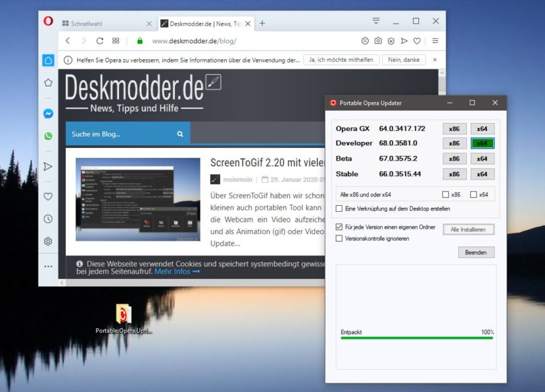545x392 pixels.
Task: Close the Schnellwahl tab
Action: point(149,24)
